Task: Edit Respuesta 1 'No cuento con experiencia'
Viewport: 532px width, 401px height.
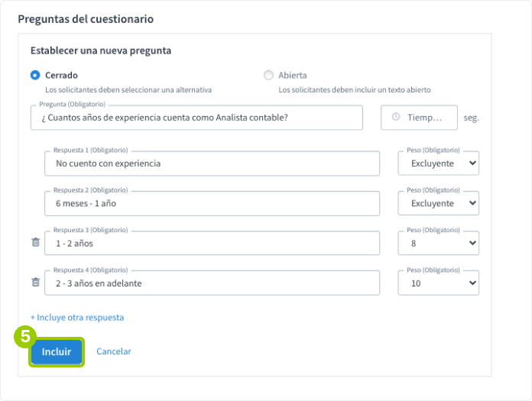Action: point(212,163)
